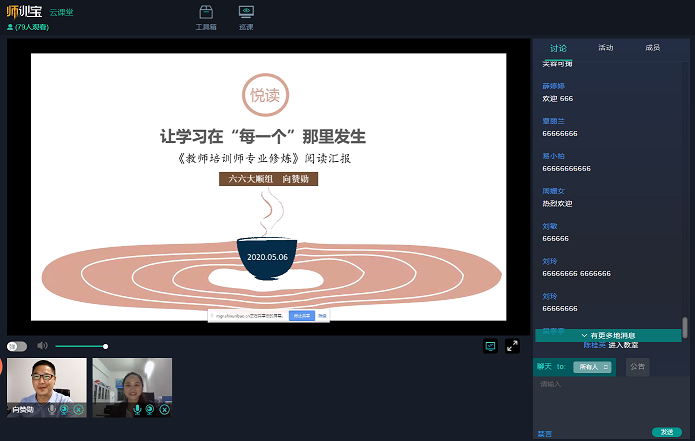Click the 巡课 monitor icon in top bar
The width and height of the screenshot is (695, 441).
[x=246, y=16]
